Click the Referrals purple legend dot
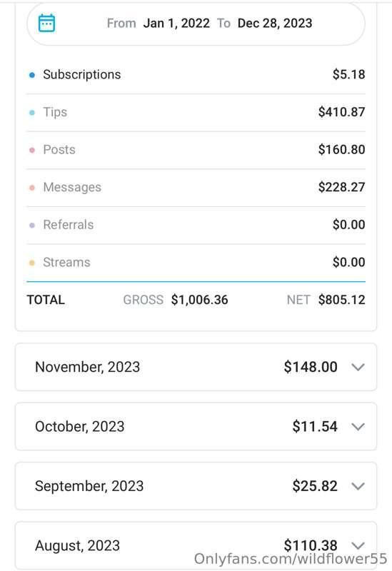 [32, 225]
